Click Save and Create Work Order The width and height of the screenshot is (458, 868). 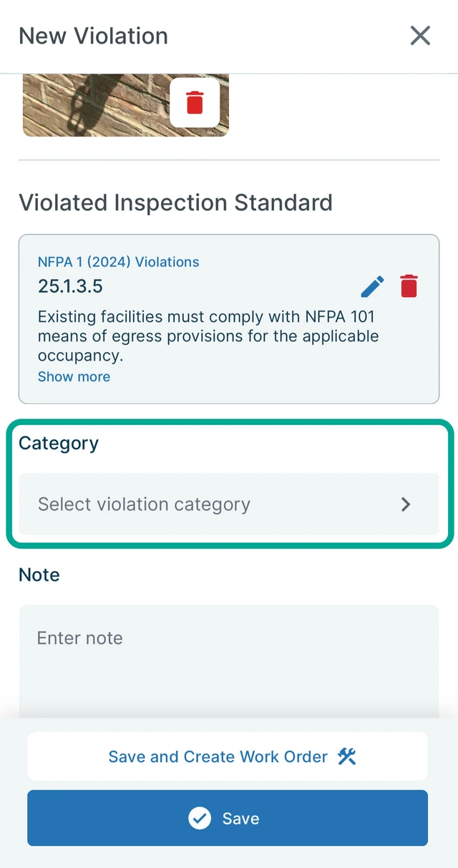coord(228,756)
